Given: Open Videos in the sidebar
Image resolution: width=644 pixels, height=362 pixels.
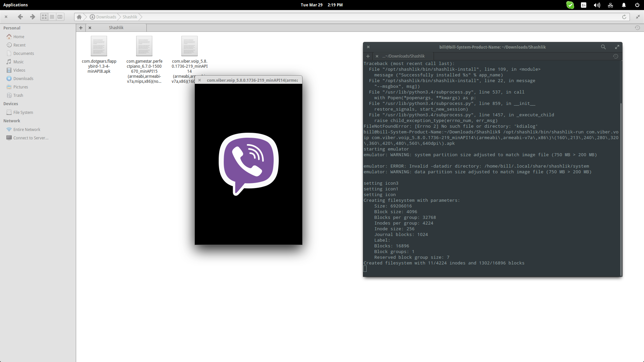Looking at the screenshot, I should (19, 70).
